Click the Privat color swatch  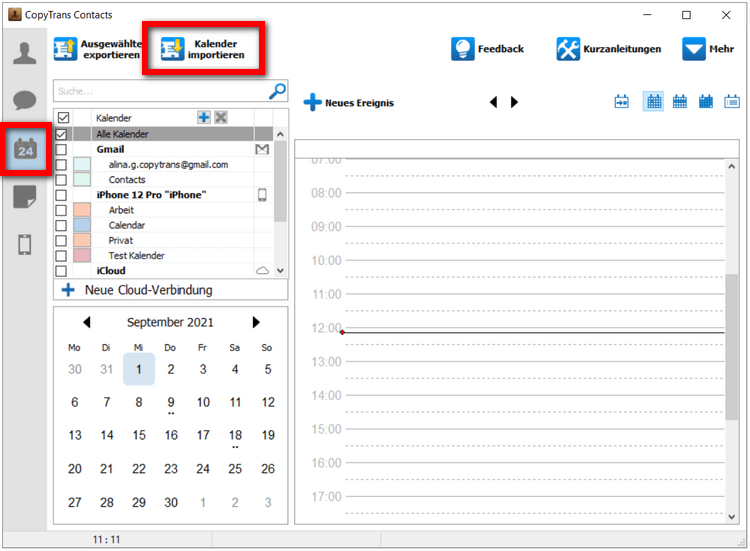82,240
